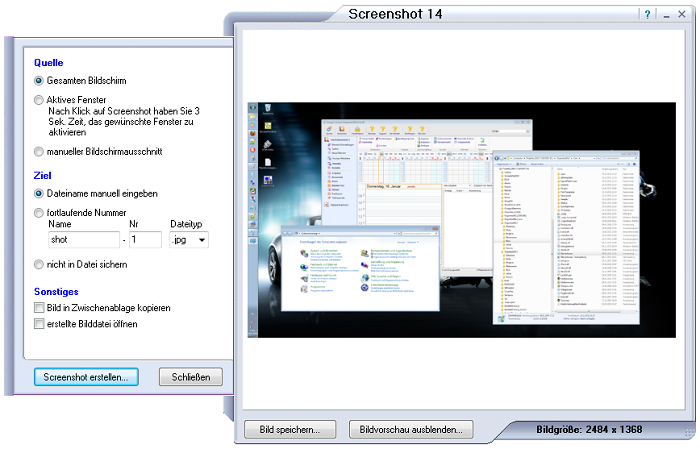This screenshot has height=449, width=700.
Task: Click the Quelle section heading
Action: 49,63
